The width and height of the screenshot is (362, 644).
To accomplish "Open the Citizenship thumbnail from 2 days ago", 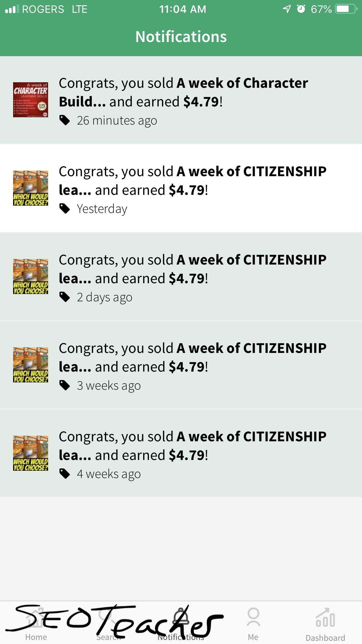I will 31,276.
